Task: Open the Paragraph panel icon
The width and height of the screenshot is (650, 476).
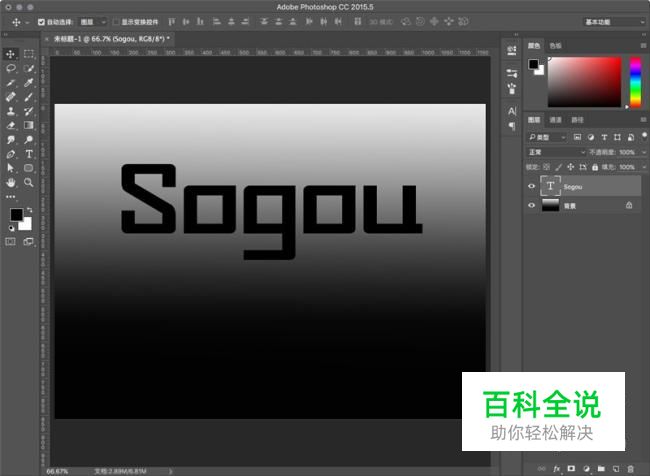Action: (x=512, y=126)
